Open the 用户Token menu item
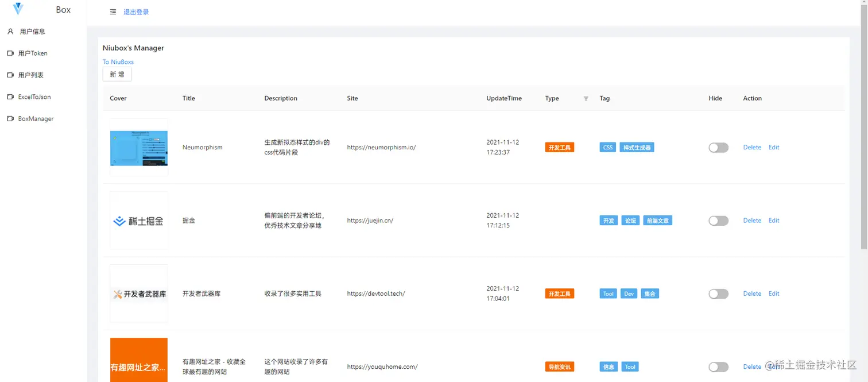Viewport: 868px width, 382px height. (44, 53)
